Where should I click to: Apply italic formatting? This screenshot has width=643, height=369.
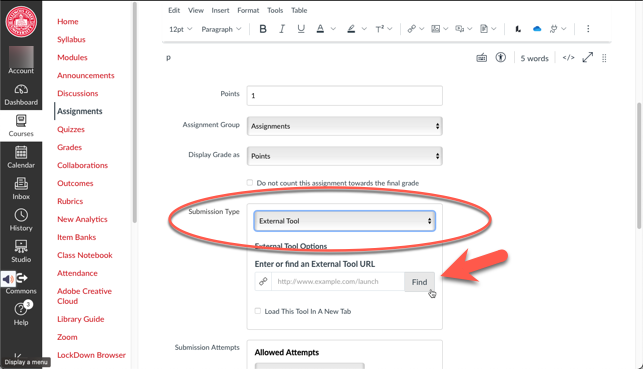tap(282, 29)
